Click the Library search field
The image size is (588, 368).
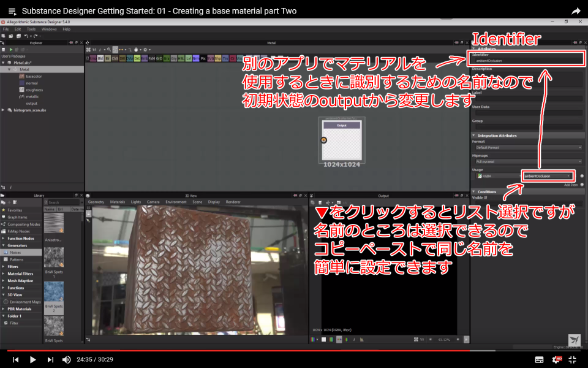tap(63, 202)
